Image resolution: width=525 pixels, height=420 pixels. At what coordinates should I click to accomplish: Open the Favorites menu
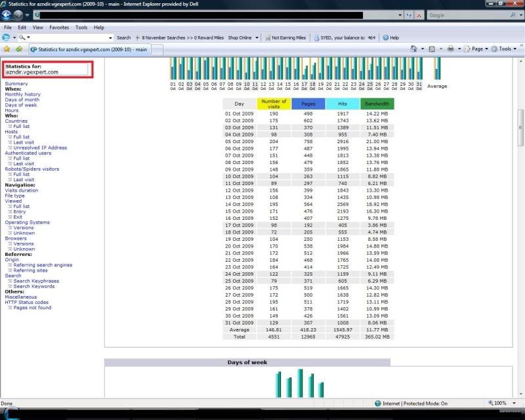tap(59, 28)
